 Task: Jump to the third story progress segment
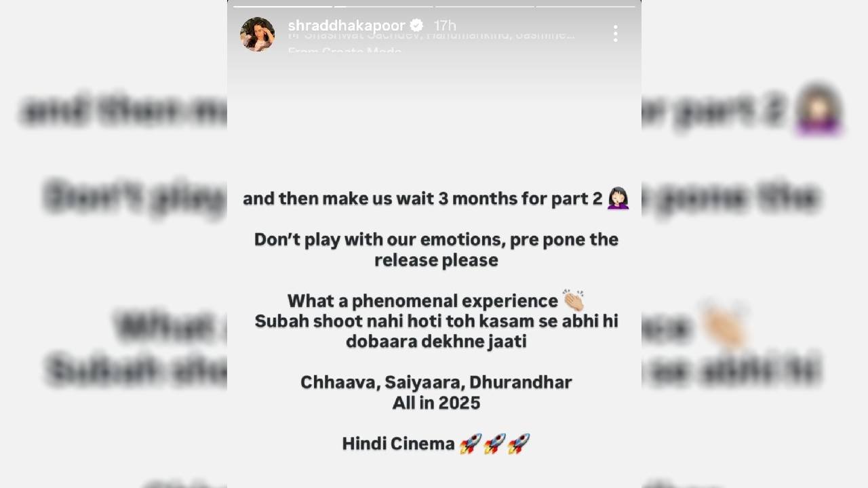pos(485,7)
